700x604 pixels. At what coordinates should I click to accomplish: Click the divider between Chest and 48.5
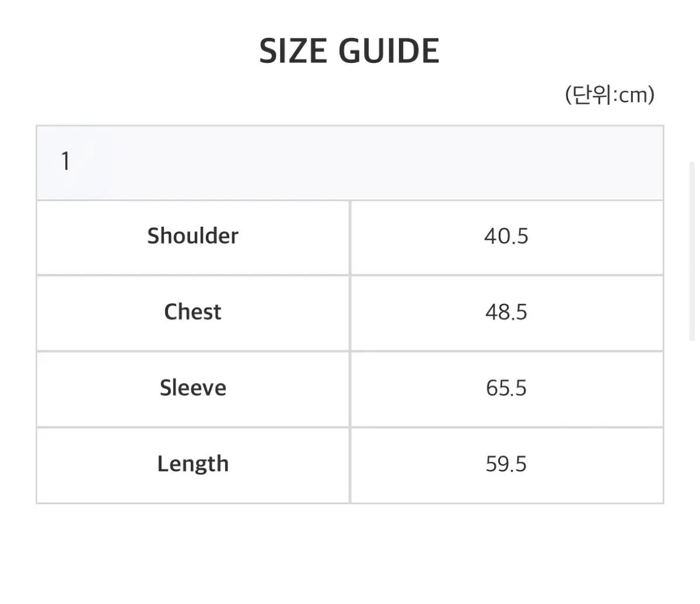350,313
